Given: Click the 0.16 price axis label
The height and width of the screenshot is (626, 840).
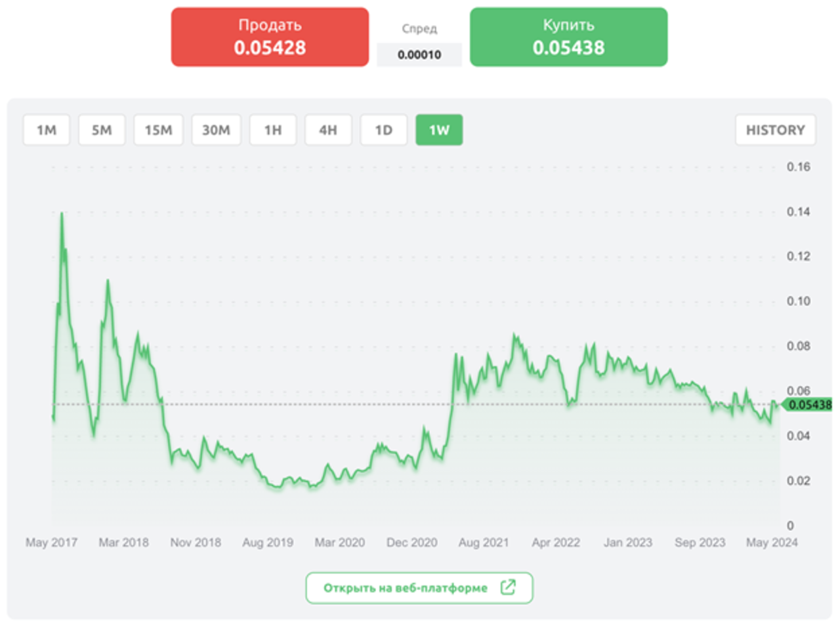Looking at the screenshot, I should point(798,167).
